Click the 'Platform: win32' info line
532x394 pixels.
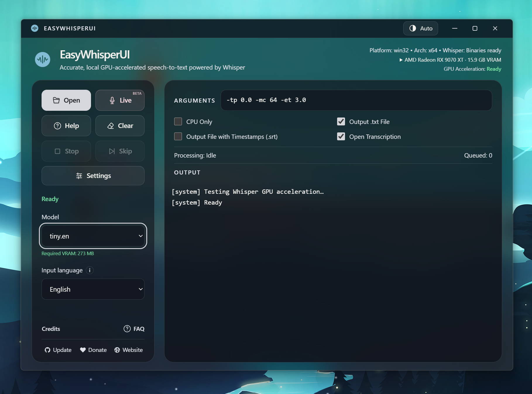click(435, 50)
